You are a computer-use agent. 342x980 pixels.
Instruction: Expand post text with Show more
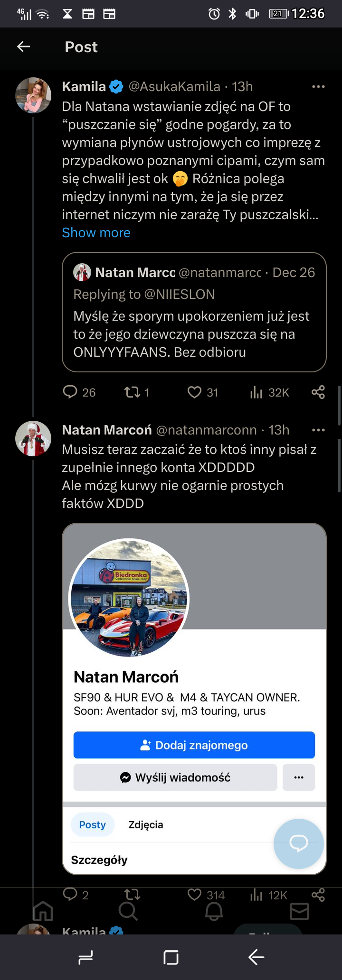coord(96,233)
